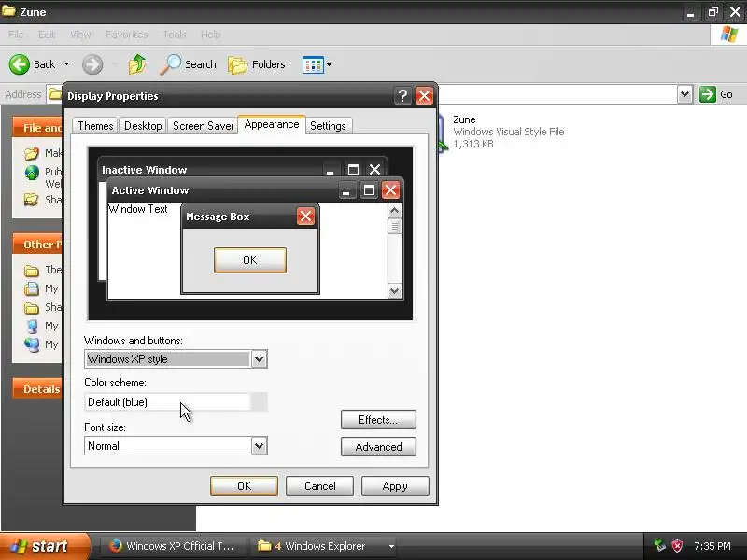Click Message Box preview close icon
Screen dimensions: 747x560
[x=305, y=217]
